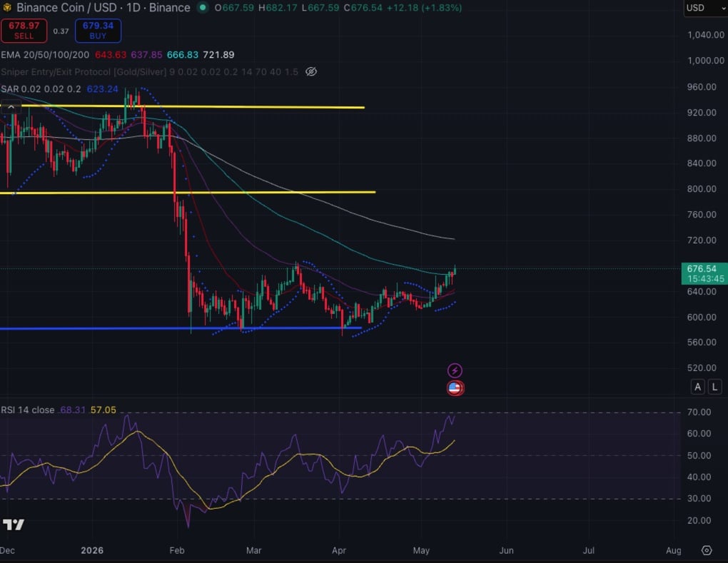Click the Aug label on time axis
This screenshot has height=563, width=728.
[673, 550]
